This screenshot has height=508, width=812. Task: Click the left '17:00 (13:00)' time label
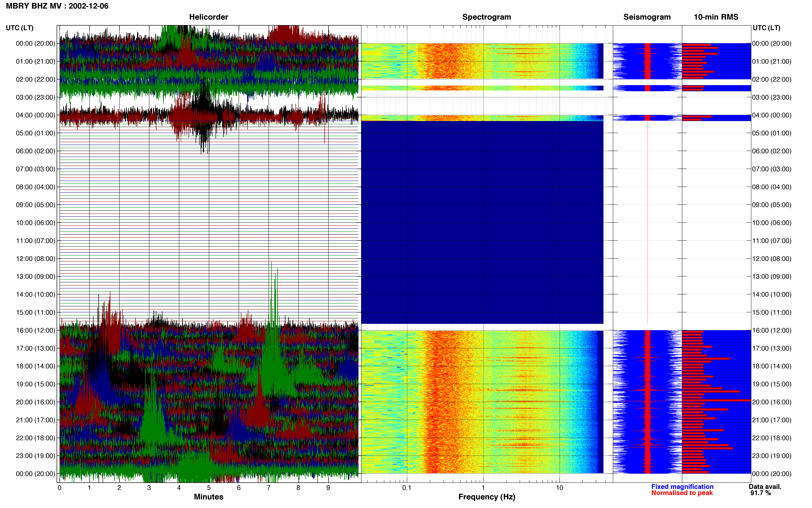coord(36,348)
